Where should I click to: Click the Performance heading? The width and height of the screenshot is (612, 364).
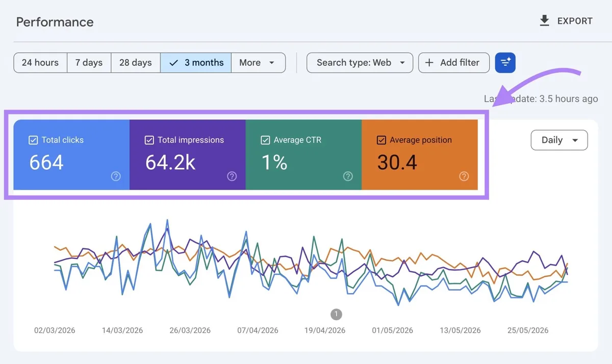[x=55, y=22]
